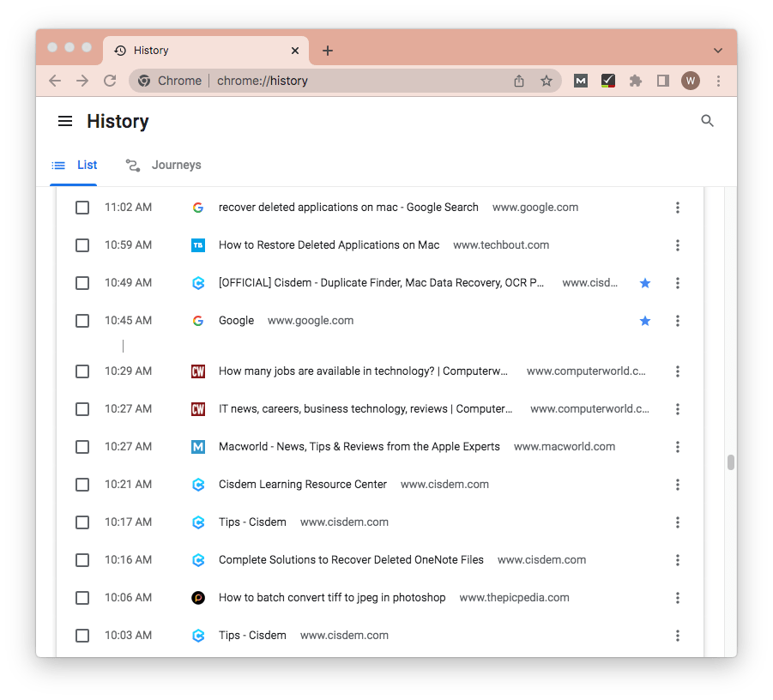Open 'How to batch convert tiff to jpeg' link

coord(332,598)
